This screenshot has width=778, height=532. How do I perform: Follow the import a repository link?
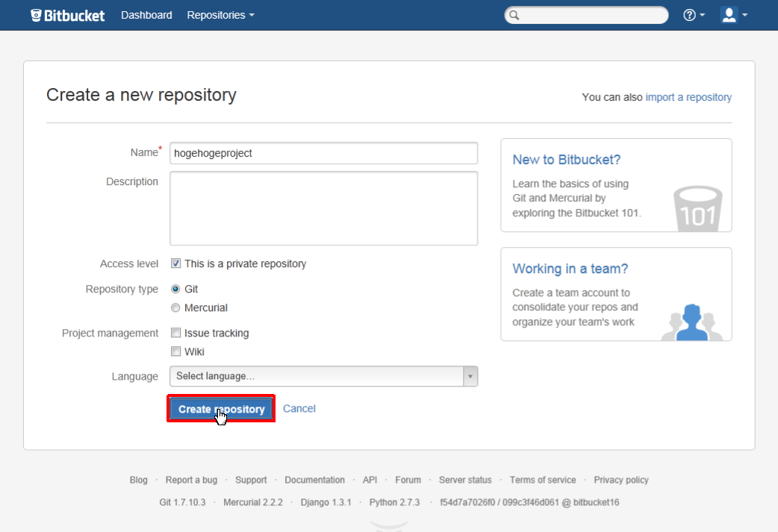click(x=688, y=97)
